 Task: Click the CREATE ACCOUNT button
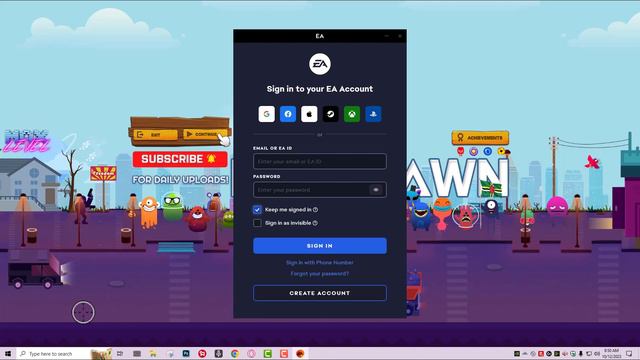pyautogui.click(x=320, y=293)
